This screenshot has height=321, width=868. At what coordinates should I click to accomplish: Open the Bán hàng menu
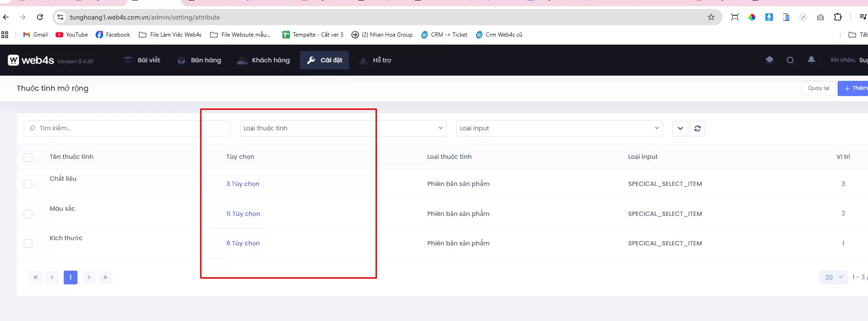[x=199, y=60]
